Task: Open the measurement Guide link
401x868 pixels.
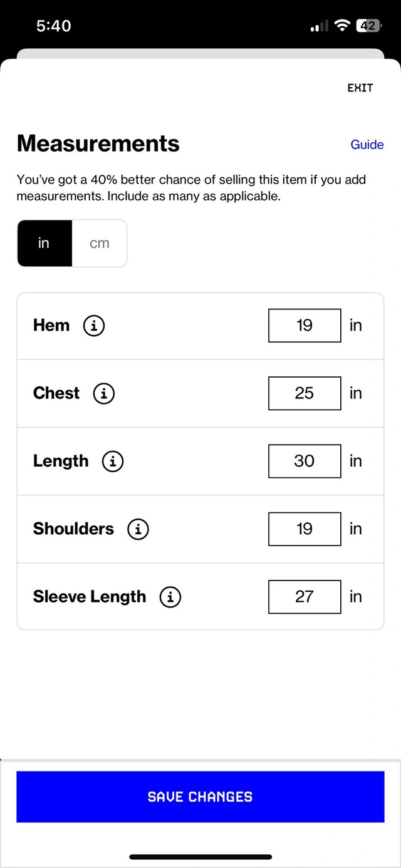Action: (x=367, y=145)
